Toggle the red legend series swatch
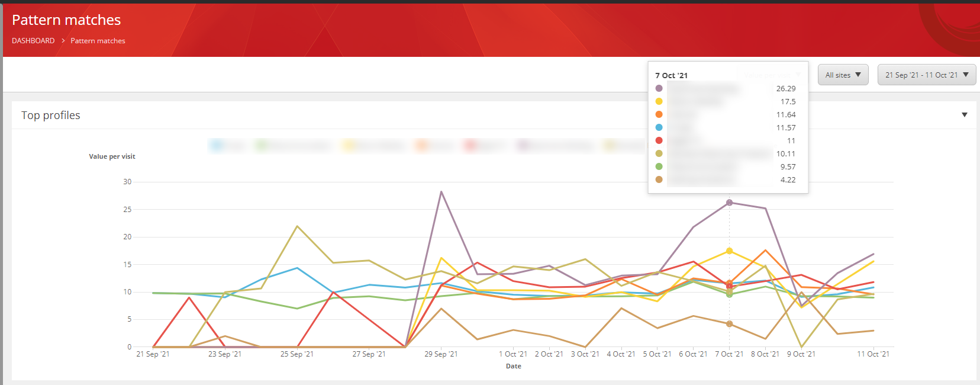The image size is (980, 385). click(471, 145)
